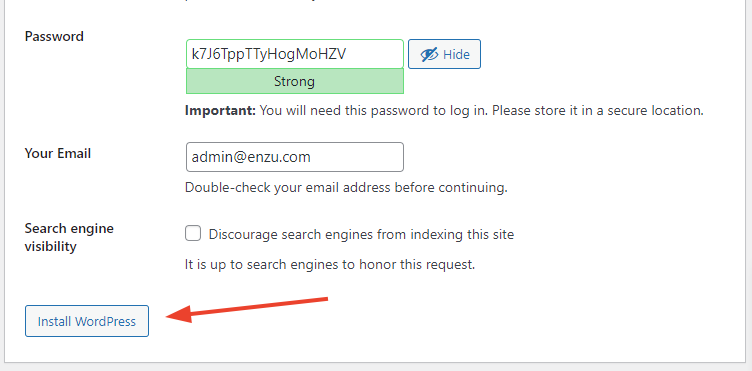Click the red arrow annotation
Screen dimensions: 752x371
tap(247, 310)
